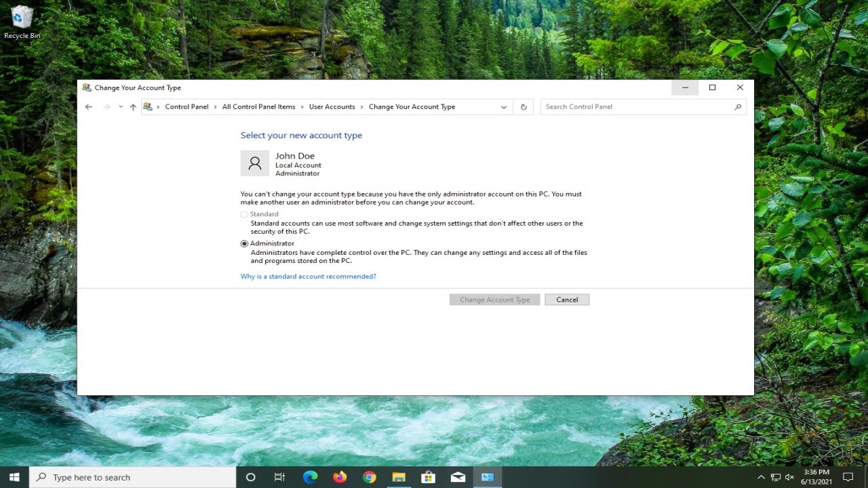Click the 'John Doe' account name

(295, 156)
